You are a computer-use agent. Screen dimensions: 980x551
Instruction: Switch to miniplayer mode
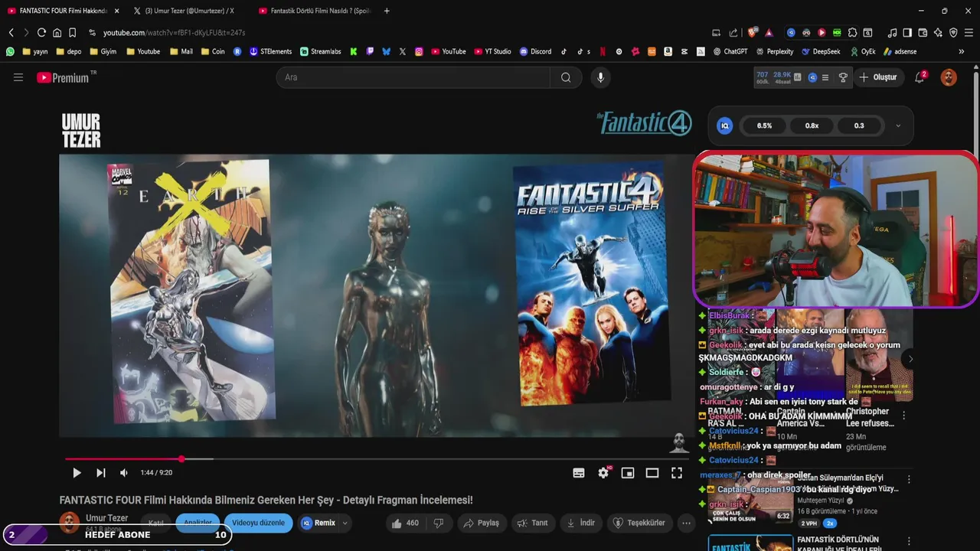628,473
